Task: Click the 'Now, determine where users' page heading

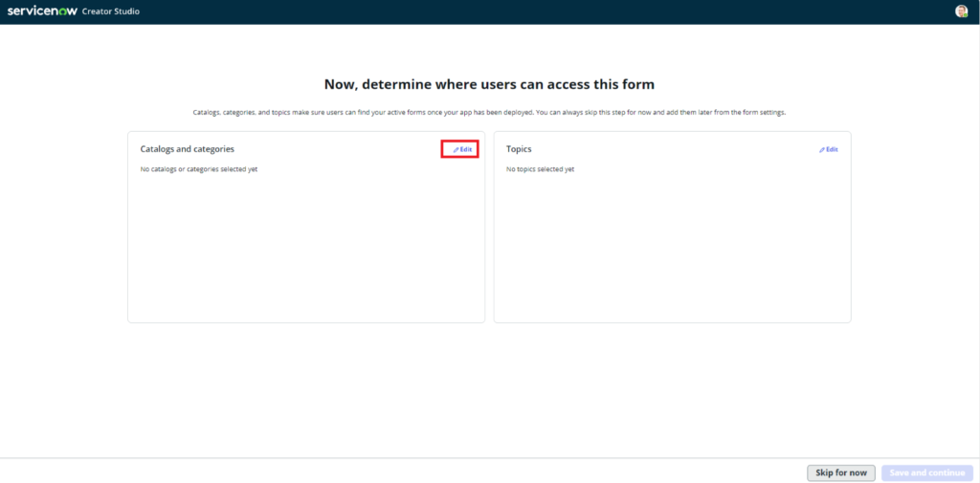Action: 489,84
